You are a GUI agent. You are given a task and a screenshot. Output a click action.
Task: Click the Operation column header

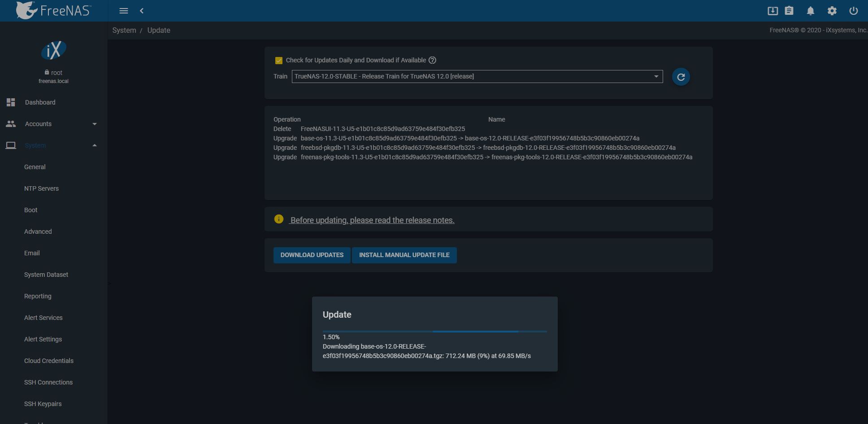click(287, 119)
